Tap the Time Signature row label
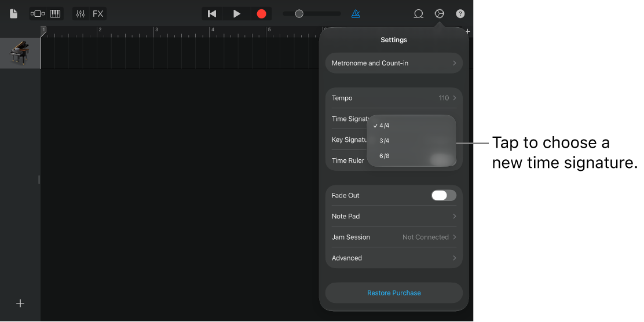The width and height of the screenshot is (644, 322). 350,119
